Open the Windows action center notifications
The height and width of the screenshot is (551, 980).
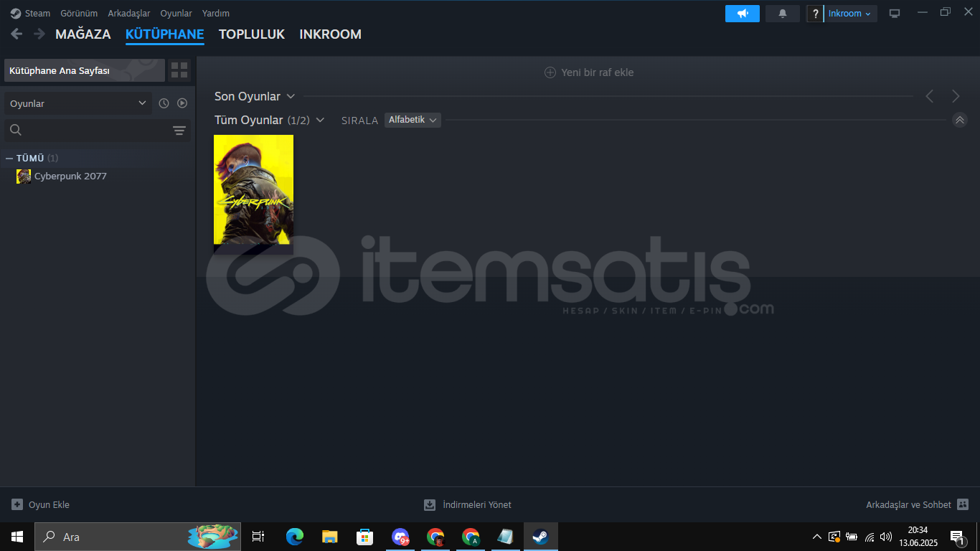(x=957, y=537)
